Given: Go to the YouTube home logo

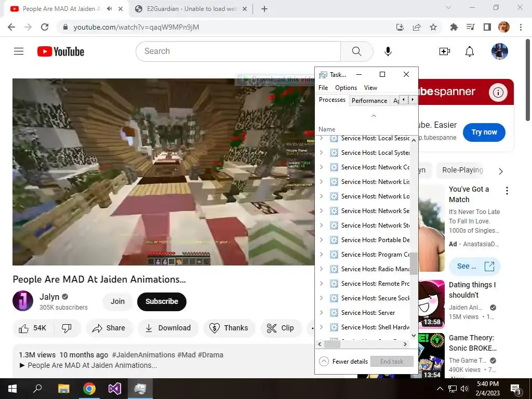Looking at the screenshot, I should tap(61, 51).
